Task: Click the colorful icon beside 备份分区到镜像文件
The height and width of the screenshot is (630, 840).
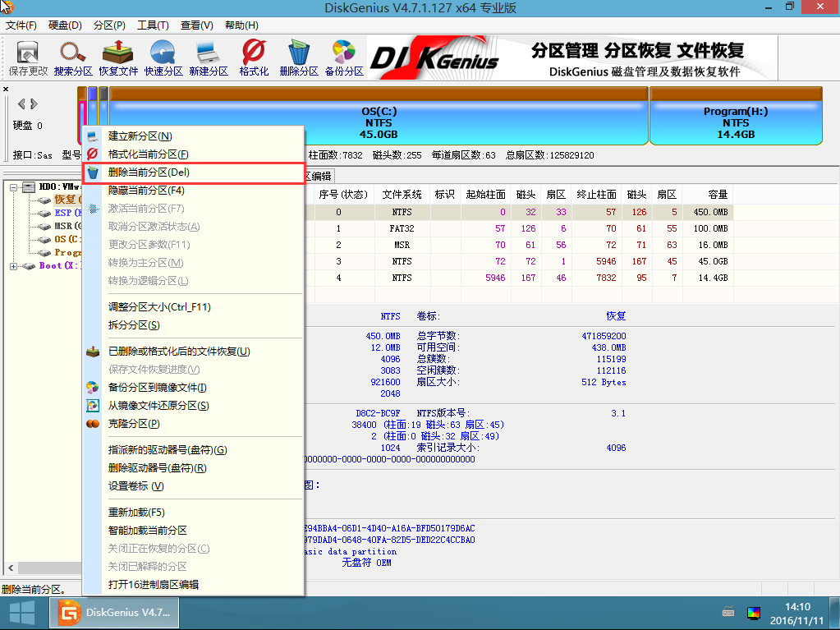Action: coord(93,388)
